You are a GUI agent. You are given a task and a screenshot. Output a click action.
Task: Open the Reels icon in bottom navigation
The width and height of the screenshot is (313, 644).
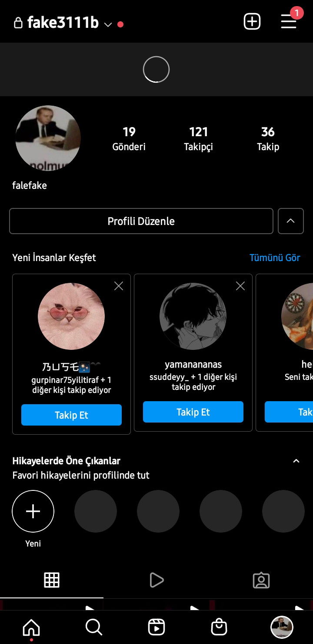(156, 627)
